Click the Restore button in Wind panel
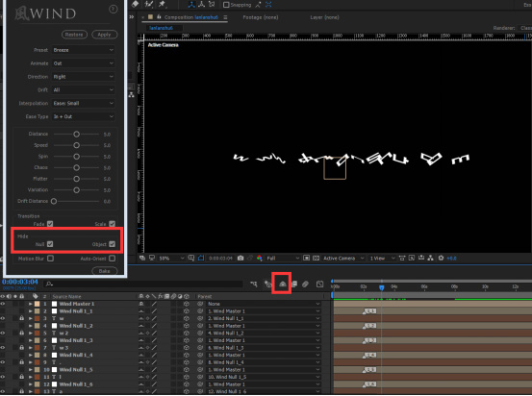Screen dimensions: 532x396 74,35
